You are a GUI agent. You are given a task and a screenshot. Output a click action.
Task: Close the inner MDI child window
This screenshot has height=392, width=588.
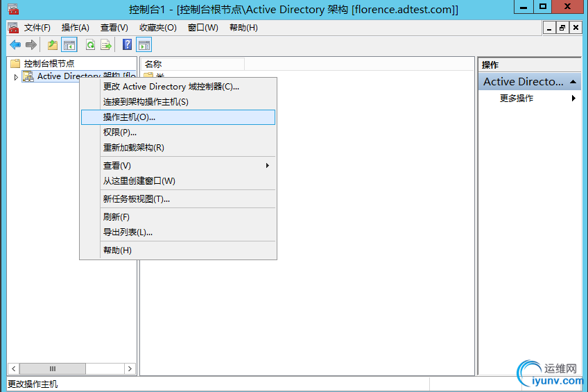tap(576, 28)
